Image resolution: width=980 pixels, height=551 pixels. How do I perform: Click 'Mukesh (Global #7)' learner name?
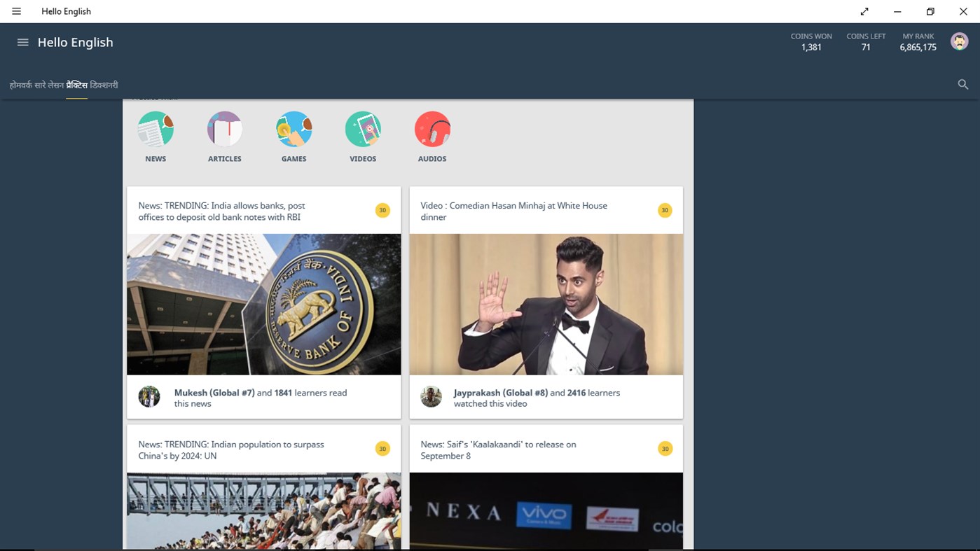214,393
